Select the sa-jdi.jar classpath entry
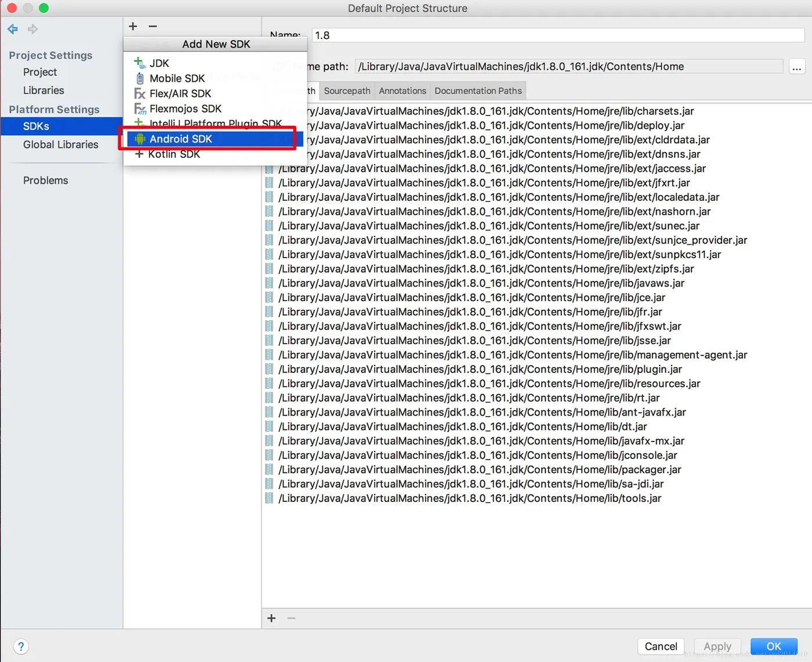This screenshot has height=662, width=812. (471, 484)
